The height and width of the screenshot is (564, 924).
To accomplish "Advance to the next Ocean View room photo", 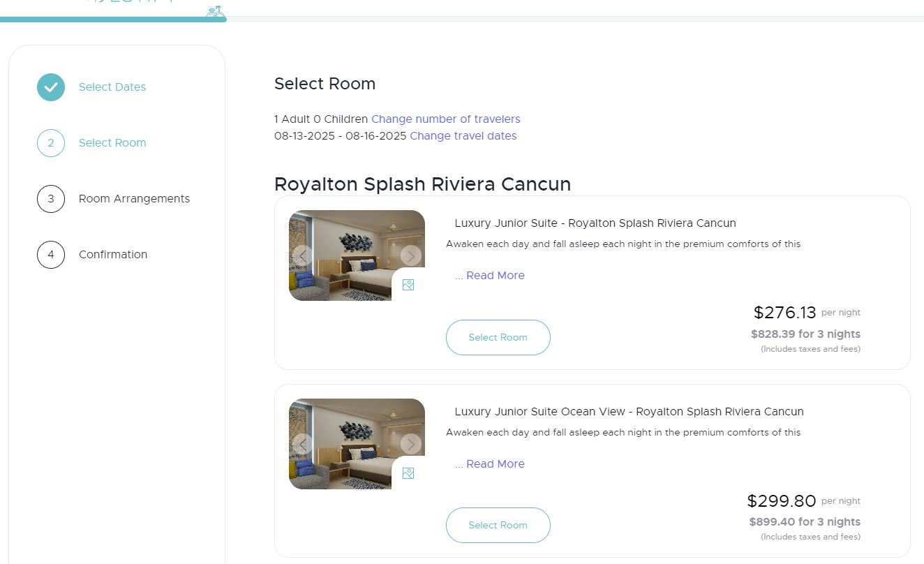I will 412,444.
